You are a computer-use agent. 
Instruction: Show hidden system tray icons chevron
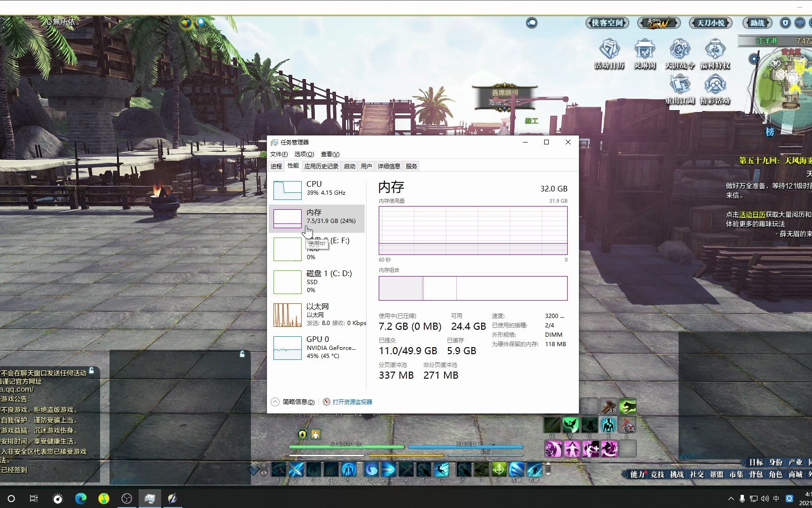click(x=731, y=499)
